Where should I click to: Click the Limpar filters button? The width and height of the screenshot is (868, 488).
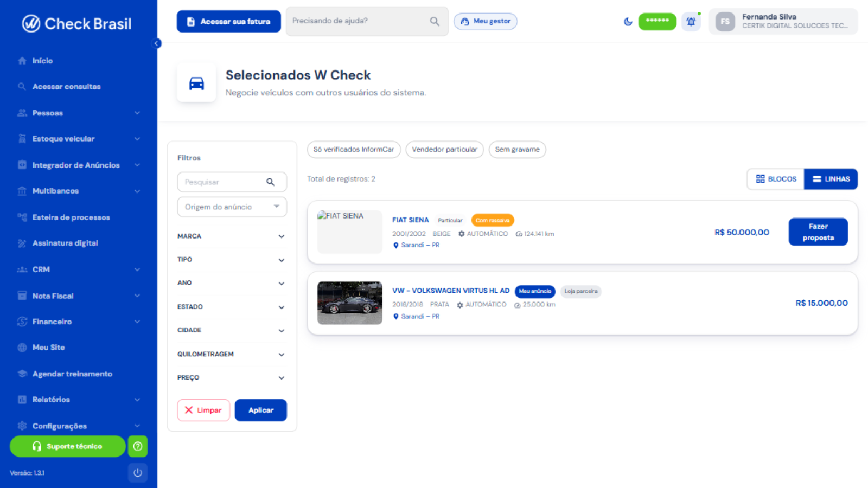click(x=203, y=410)
